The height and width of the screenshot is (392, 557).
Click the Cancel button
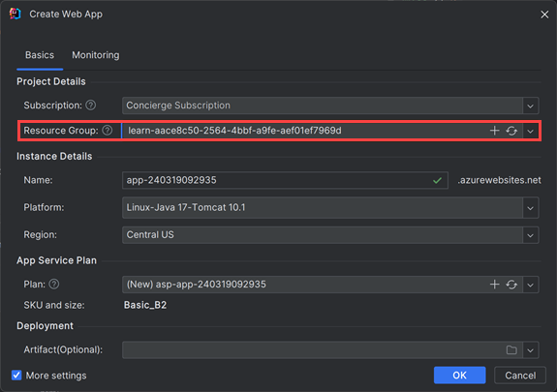tap(520, 376)
